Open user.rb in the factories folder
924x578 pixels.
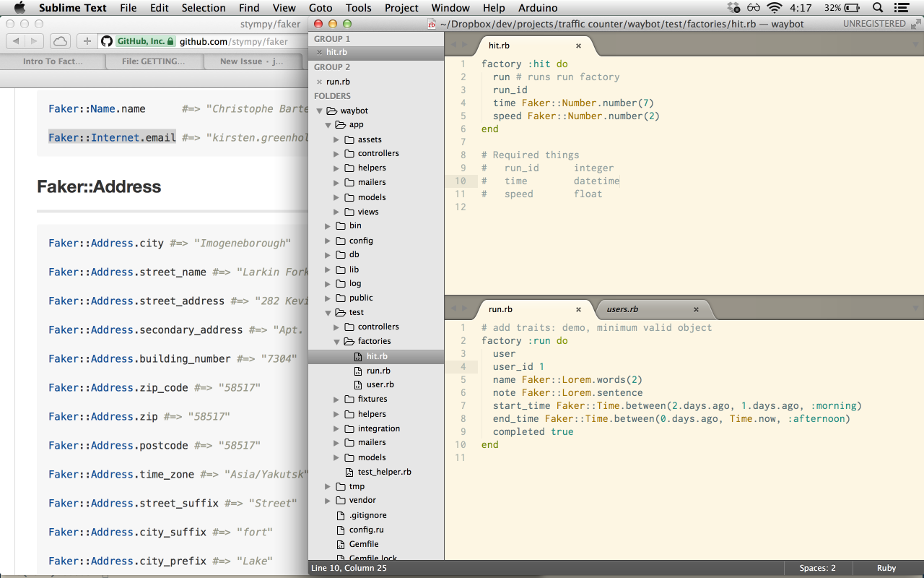380,384
